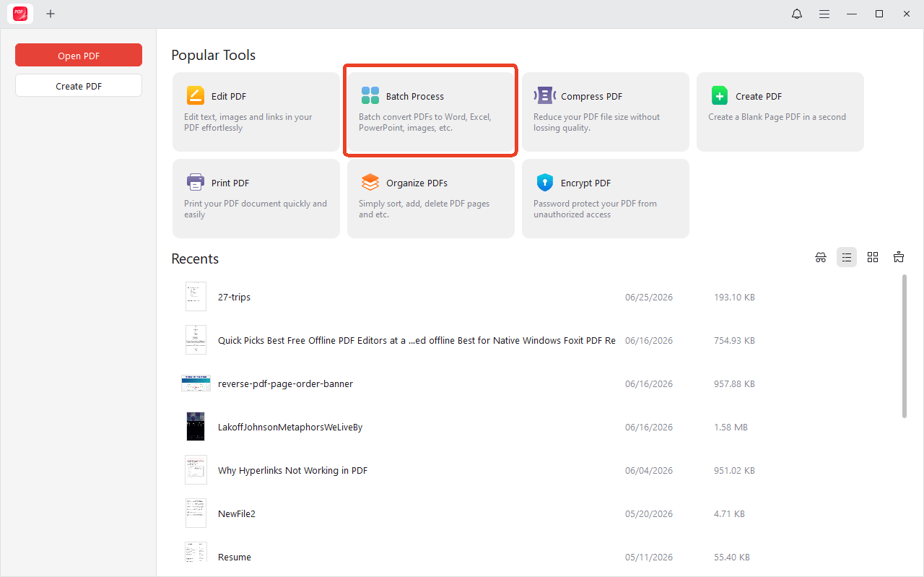Open the Edit PDF tool card
This screenshot has width=924, height=577.
click(x=256, y=112)
